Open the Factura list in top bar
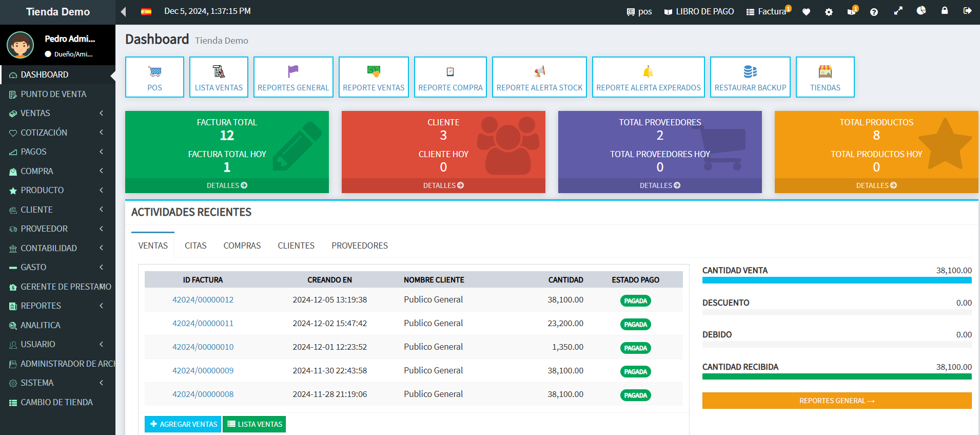Screen dimensions: 980x435 pyautogui.click(x=767, y=11)
